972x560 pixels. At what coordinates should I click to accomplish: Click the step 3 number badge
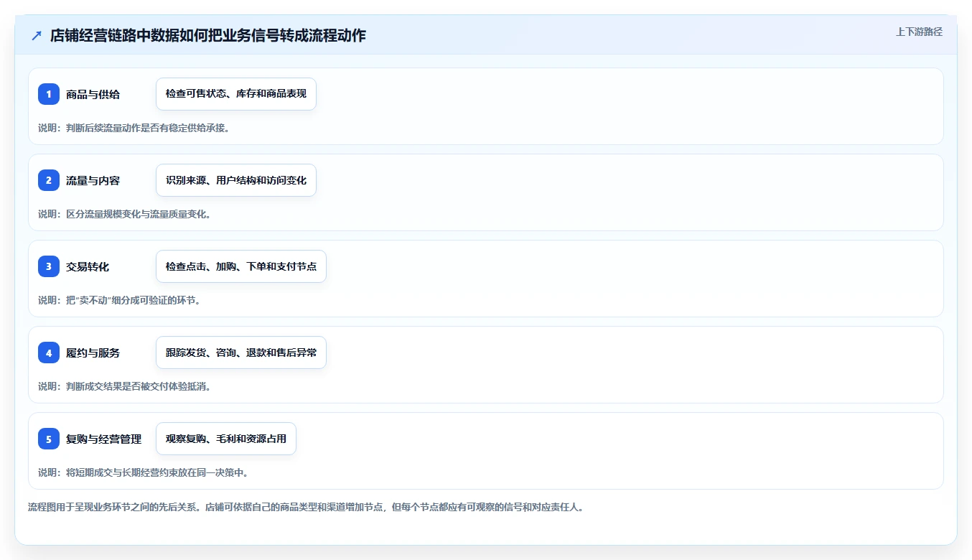49,266
